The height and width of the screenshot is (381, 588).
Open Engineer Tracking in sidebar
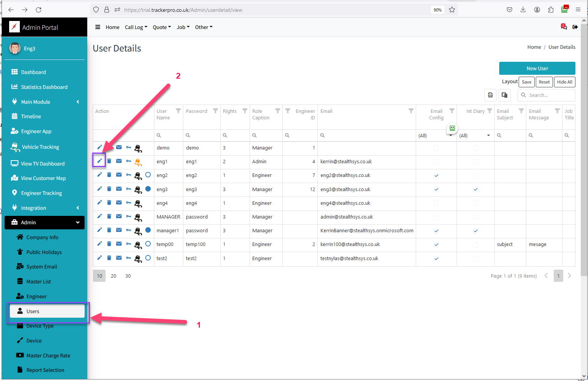(x=45, y=193)
